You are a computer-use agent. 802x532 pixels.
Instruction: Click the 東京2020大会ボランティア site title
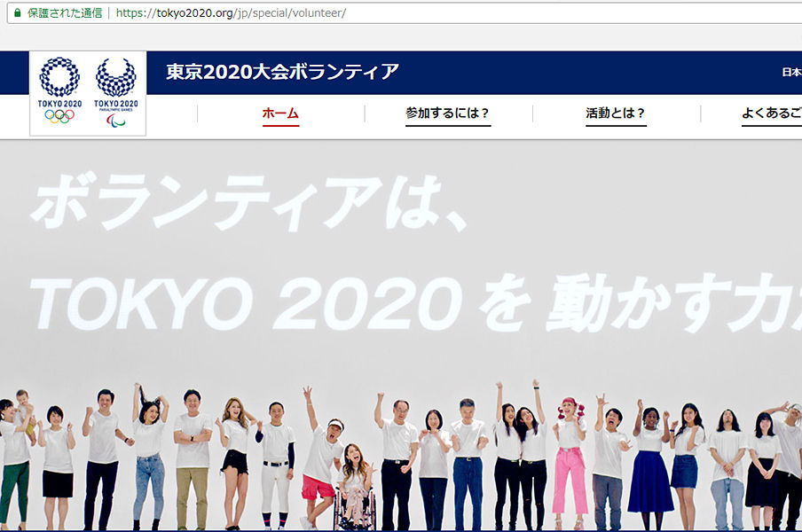282,72
